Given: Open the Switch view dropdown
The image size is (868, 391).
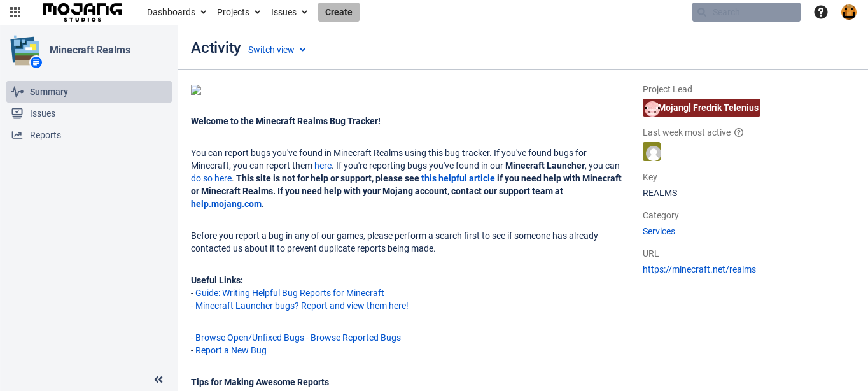Looking at the screenshot, I should coord(277,50).
